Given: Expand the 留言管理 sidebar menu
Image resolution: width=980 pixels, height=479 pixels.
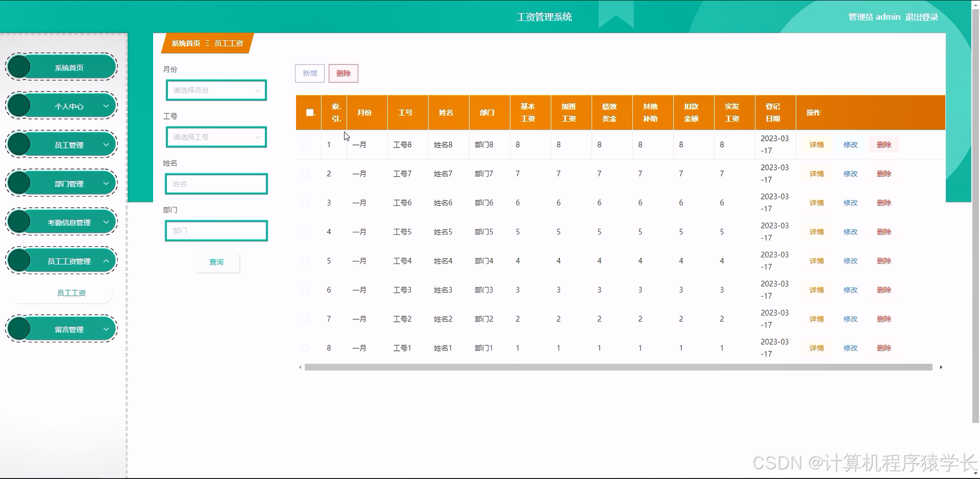Looking at the screenshot, I should [61, 329].
